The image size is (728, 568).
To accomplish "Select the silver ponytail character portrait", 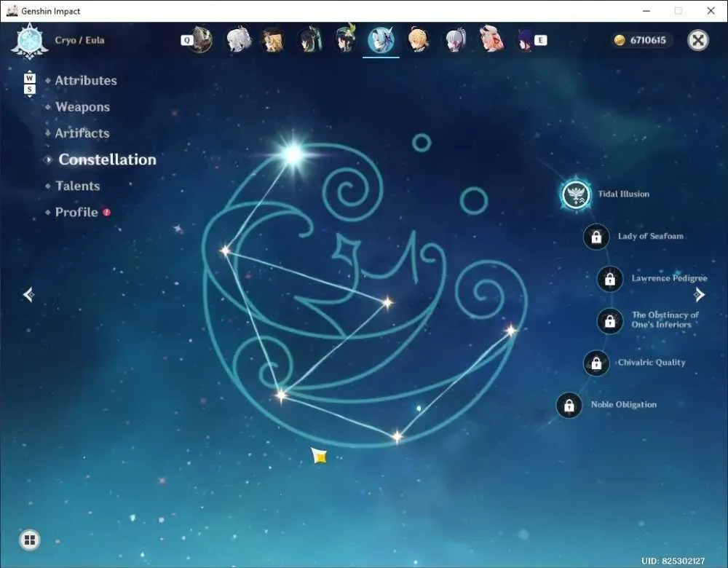I will point(456,40).
